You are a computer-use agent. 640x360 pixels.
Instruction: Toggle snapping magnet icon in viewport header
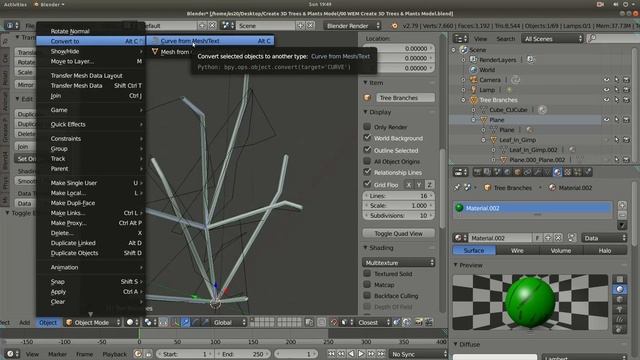point(334,322)
